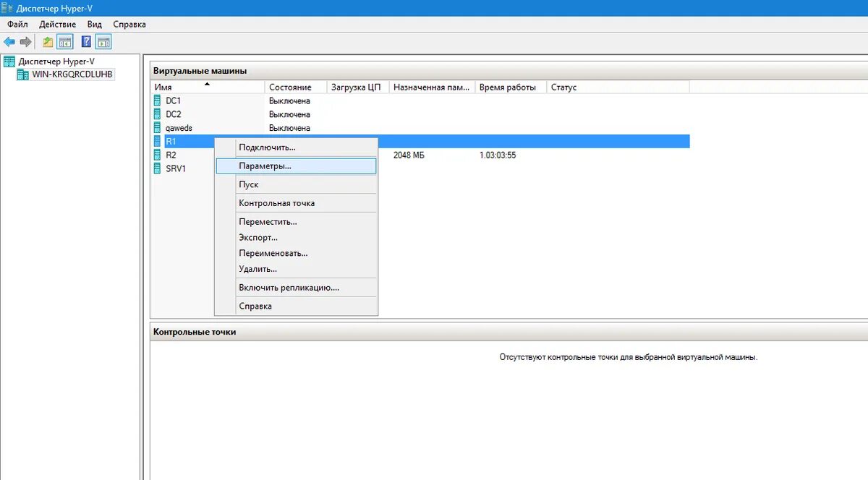Select WIN-KRGQRCDLUHB server tree node
Screen dimensions: 868x480
(72, 74)
